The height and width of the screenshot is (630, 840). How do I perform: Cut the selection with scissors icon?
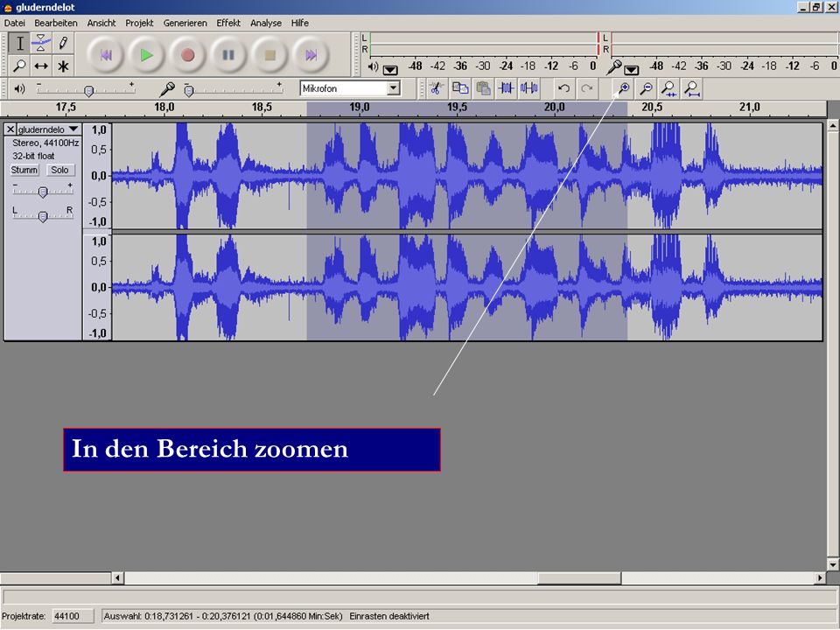(x=437, y=88)
